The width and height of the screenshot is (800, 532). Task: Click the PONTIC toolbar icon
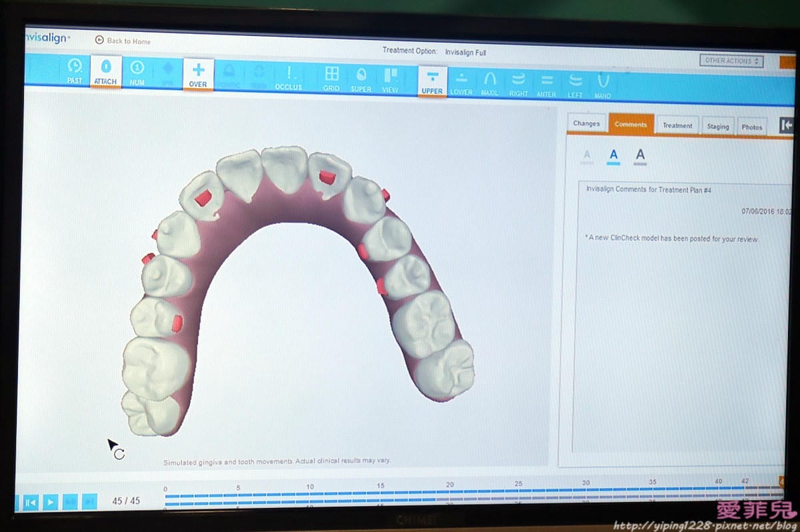(x=229, y=75)
